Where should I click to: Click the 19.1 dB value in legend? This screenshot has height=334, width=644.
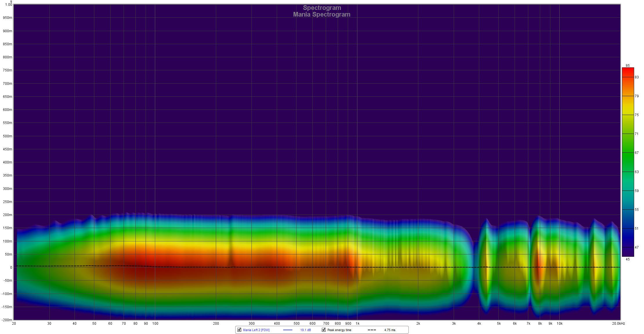click(x=305, y=330)
